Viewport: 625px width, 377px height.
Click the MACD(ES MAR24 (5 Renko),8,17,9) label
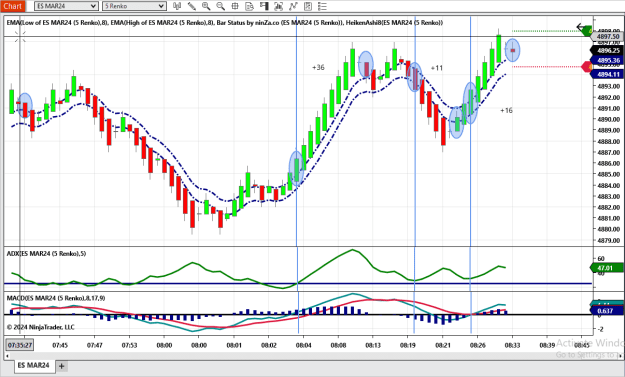pos(56,298)
